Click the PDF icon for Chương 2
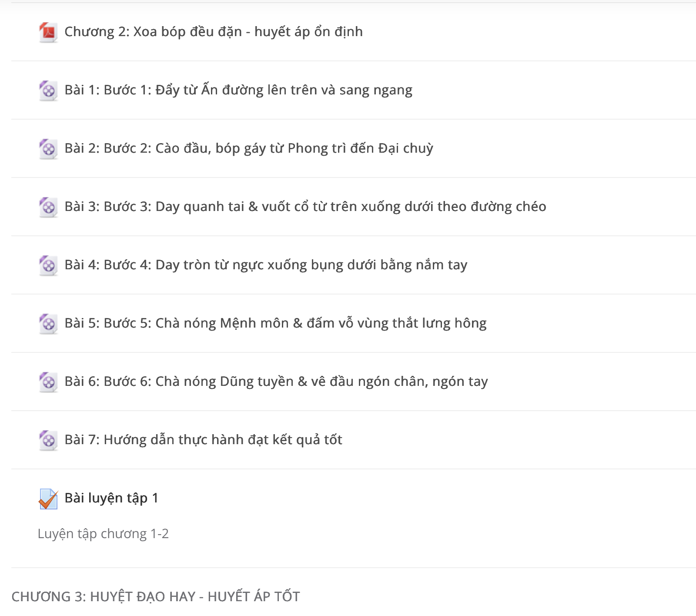The image size is (696, 616). pos(48,33)
